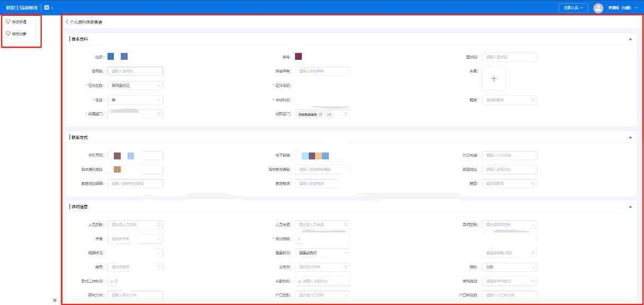
Task: Click the search icon in the 所属部门 field
Action: [x=158, y=114]
